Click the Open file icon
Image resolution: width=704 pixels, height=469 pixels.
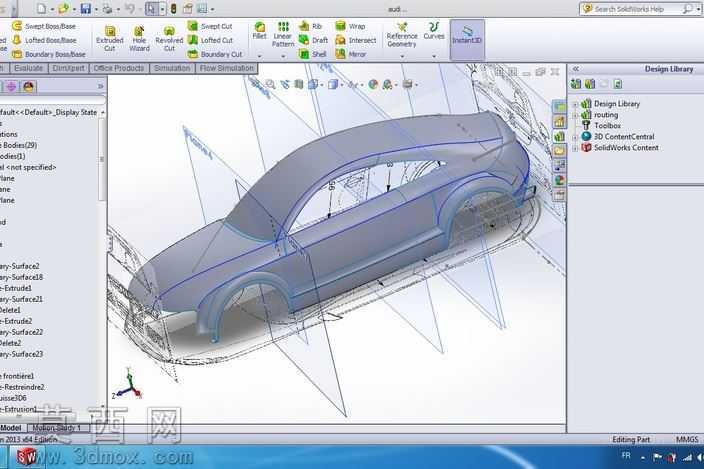pyautogui.click(x=63, y=9)
